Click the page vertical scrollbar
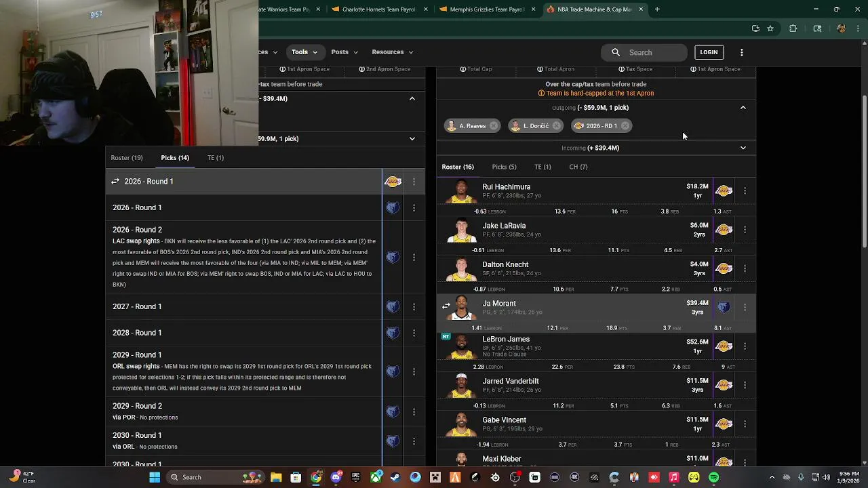Image resolution: width=868 pixels, height=488 pixels. [864, 173]
